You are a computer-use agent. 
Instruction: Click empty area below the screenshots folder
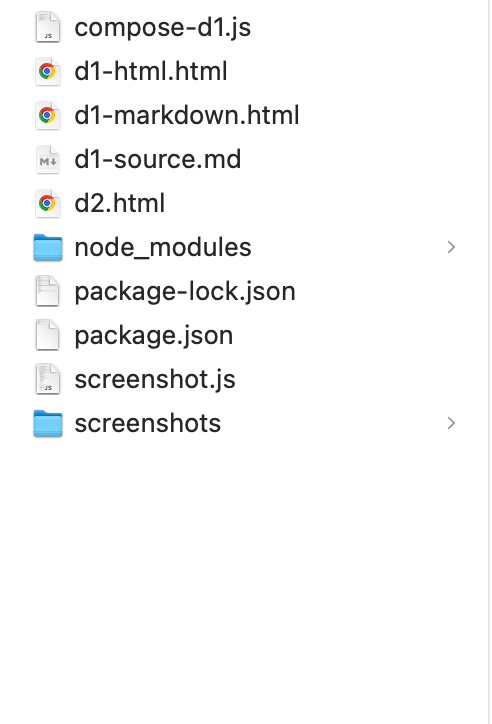(x=245, y=577)
